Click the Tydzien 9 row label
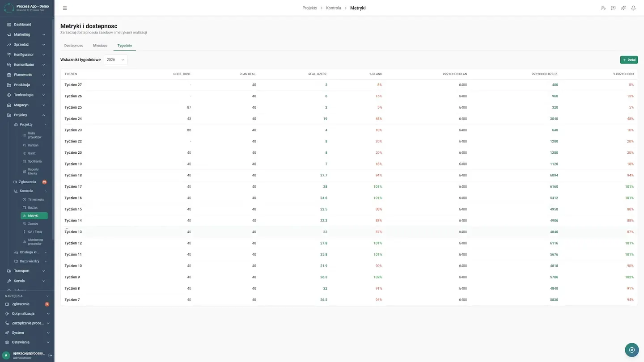The image size is (644, 362). [72, 277]
